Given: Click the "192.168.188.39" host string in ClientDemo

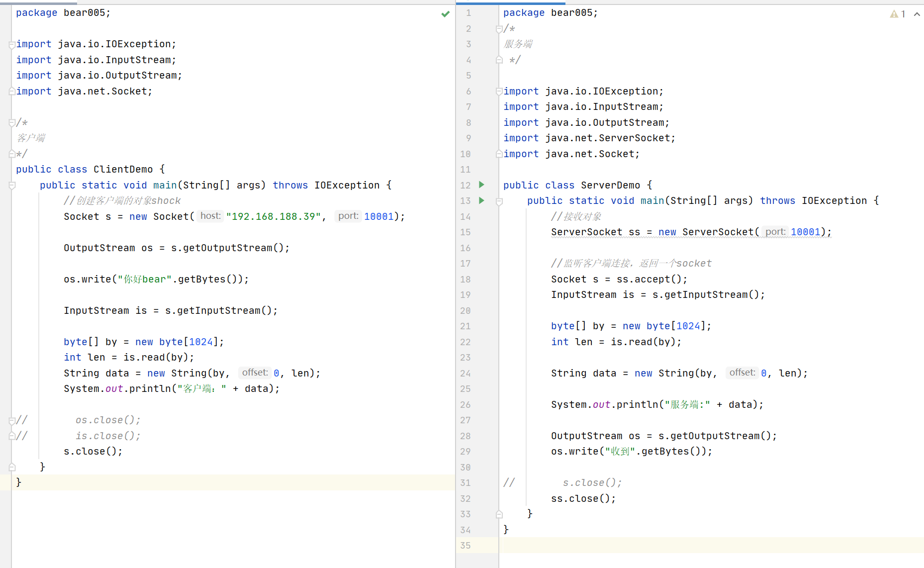Looking at the screenshot, I should point(273,216).
